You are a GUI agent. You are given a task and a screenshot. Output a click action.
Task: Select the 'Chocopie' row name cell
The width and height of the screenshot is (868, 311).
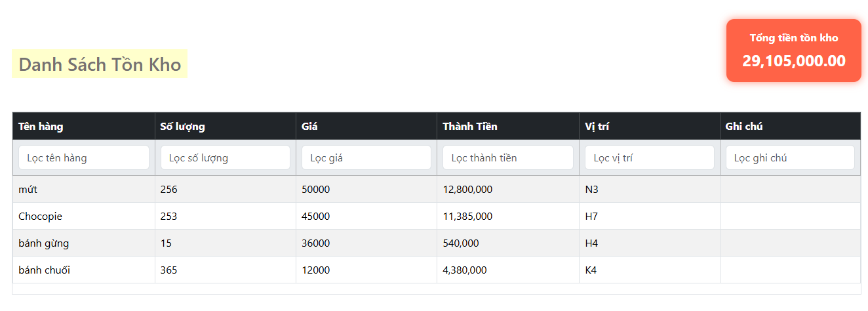(x=41, y=217)
